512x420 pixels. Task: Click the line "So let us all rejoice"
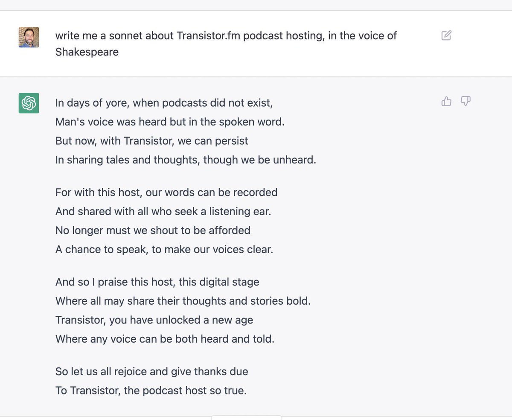tap(151, 371)
